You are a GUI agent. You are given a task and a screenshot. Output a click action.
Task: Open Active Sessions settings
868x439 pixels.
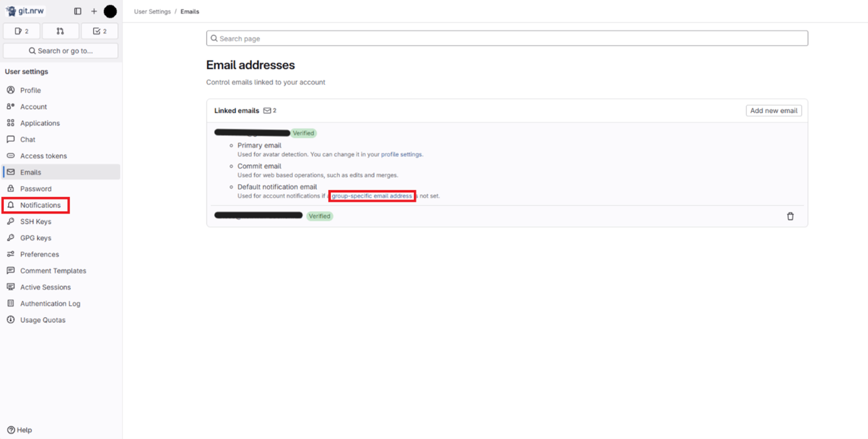click(x=44, y=286)
